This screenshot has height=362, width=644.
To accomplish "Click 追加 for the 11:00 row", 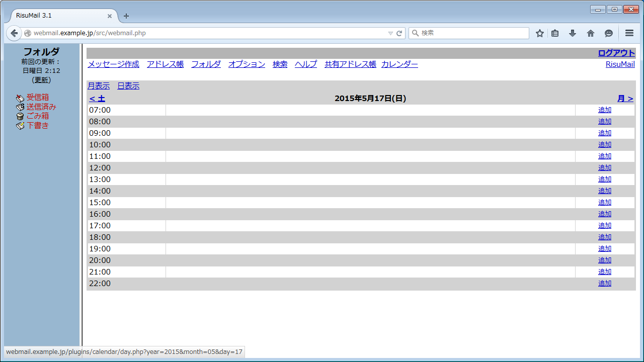I will tap(605, 156).
